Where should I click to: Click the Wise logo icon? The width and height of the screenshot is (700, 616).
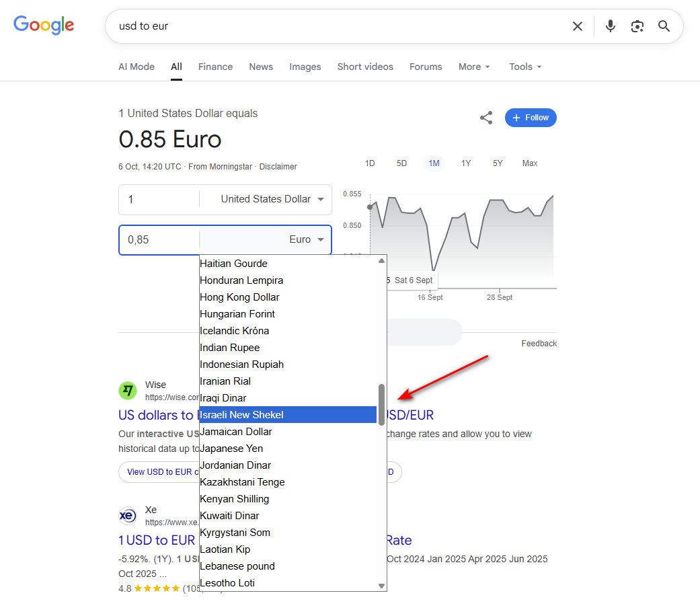point(128,390)
